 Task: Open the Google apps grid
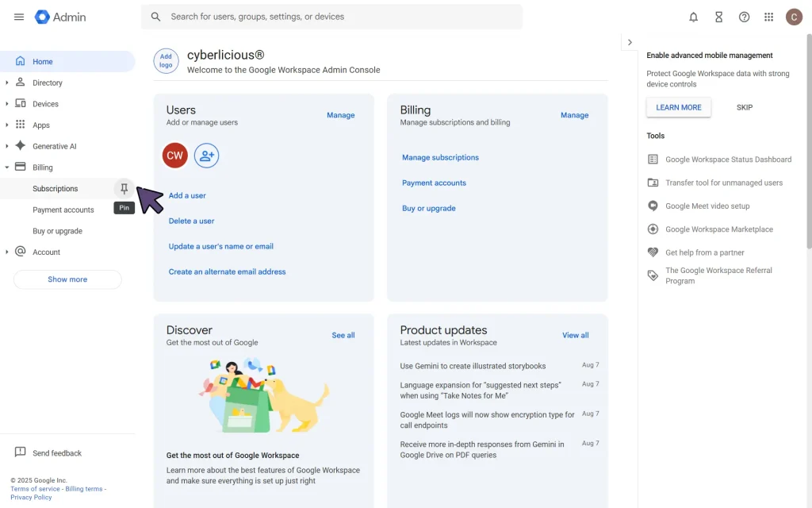768,17
